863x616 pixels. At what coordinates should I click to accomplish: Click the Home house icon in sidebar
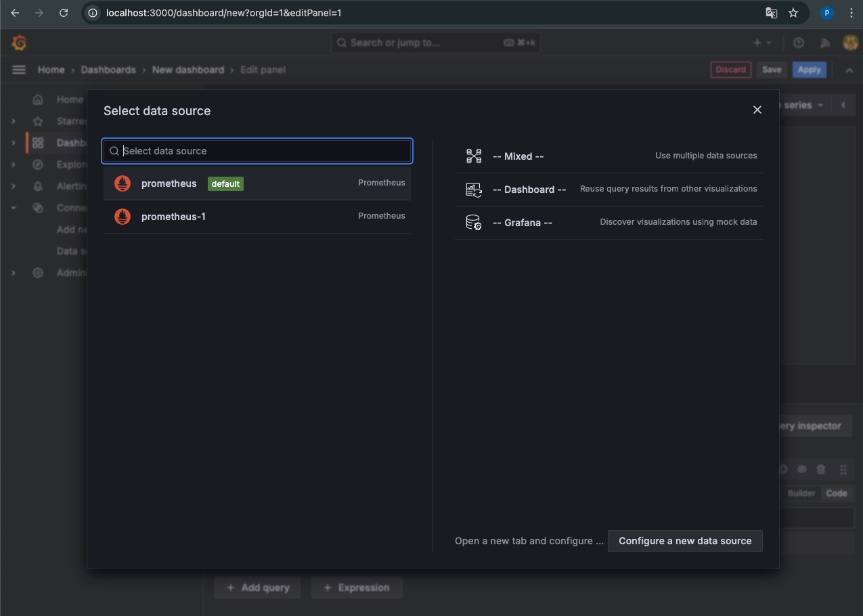[38, 100]
